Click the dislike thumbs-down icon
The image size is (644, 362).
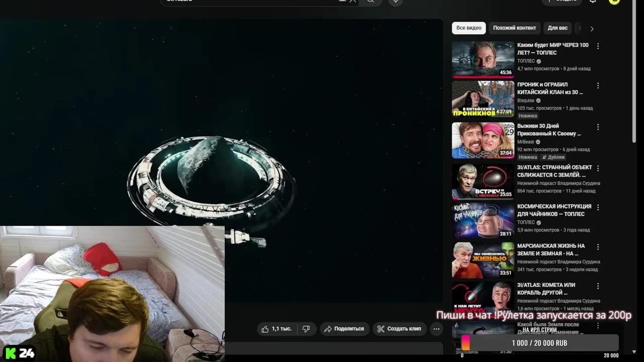coord(306,329)
